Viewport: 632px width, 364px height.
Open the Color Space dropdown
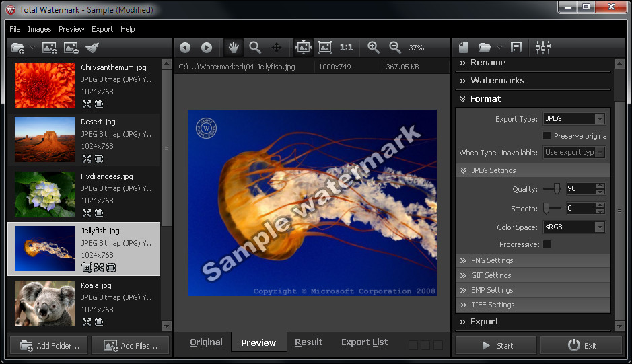(x=574, y=227)
